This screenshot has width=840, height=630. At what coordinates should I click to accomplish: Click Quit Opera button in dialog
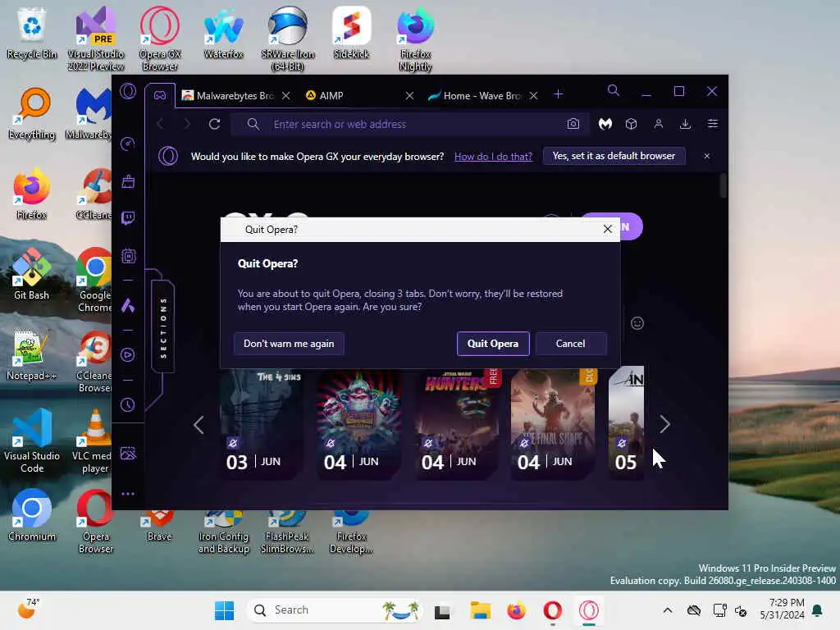tap(493, 344)
